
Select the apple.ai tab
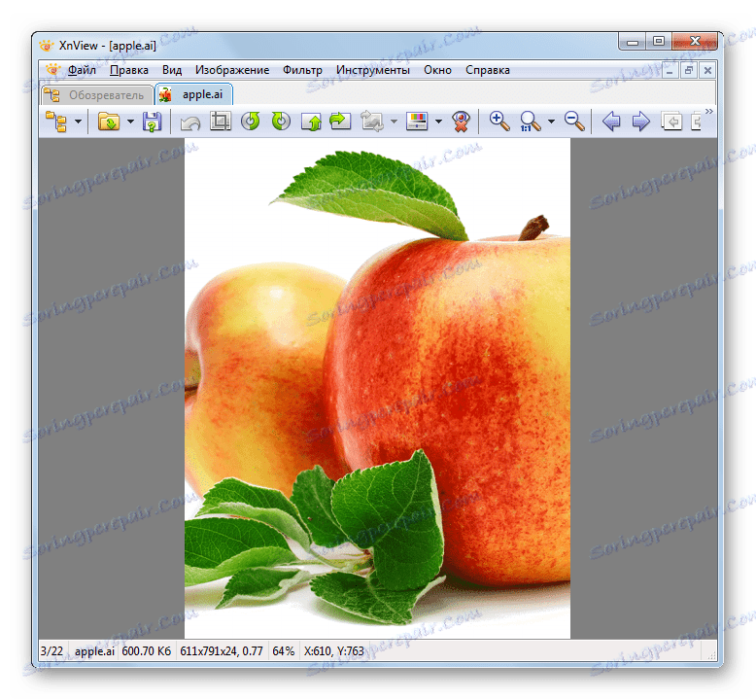tap(193, 94)
